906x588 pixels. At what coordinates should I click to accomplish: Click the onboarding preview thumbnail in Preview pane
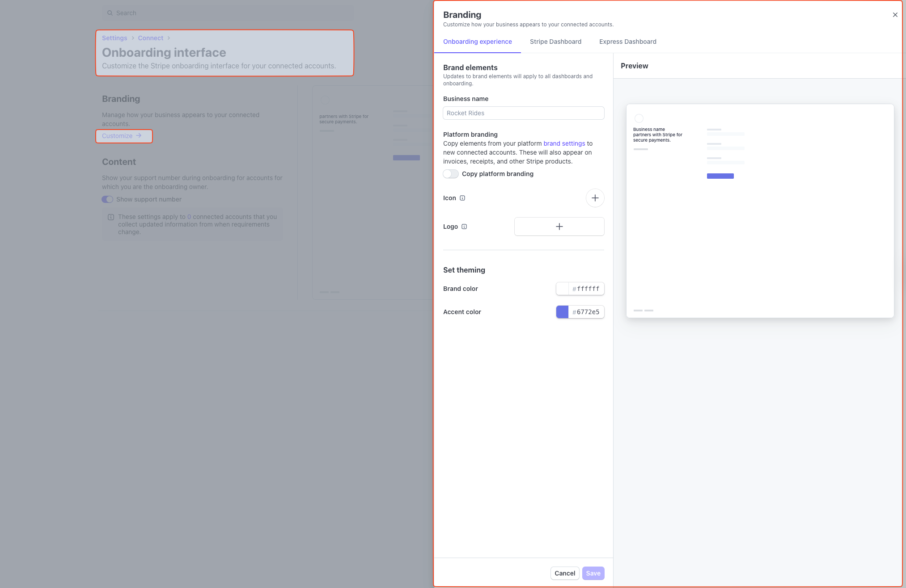[760, 211]
